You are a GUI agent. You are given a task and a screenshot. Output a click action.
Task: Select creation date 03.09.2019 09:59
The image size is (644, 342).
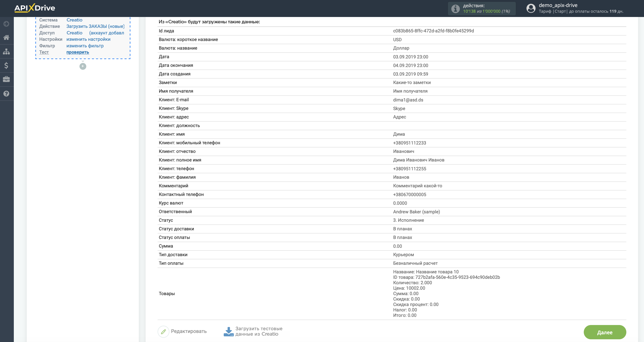click(x=411, y=74)
